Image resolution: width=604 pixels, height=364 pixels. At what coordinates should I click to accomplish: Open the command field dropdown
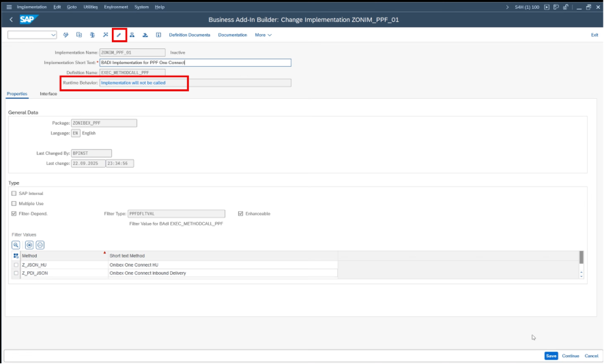tap(53, 35)
